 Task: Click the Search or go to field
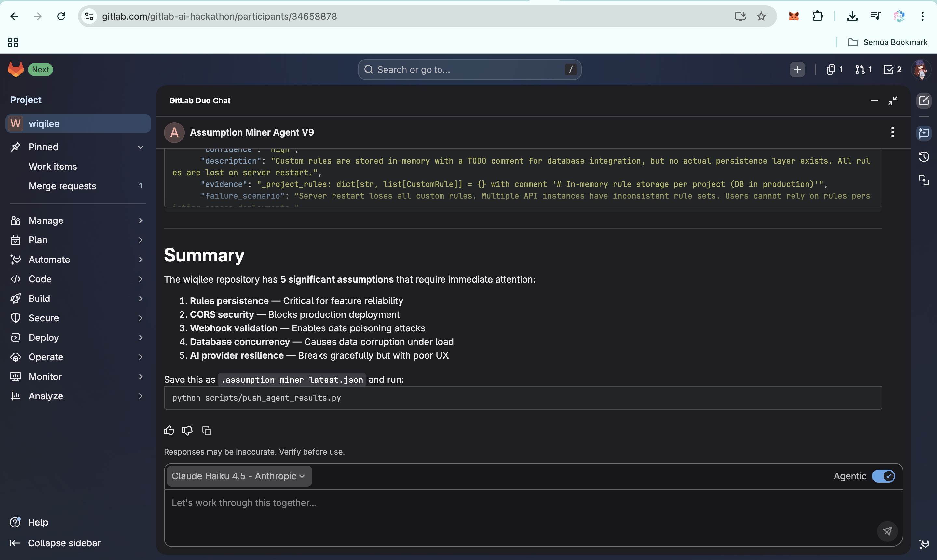[x=469, y=70]
